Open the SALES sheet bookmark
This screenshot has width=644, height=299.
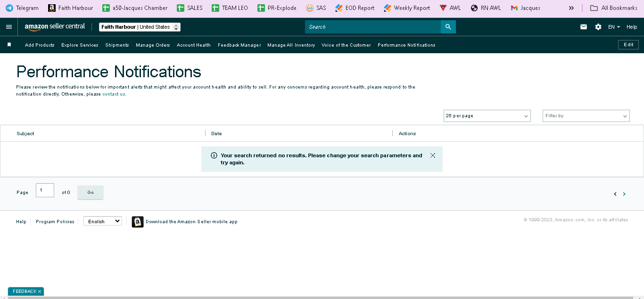click(190, 8)
